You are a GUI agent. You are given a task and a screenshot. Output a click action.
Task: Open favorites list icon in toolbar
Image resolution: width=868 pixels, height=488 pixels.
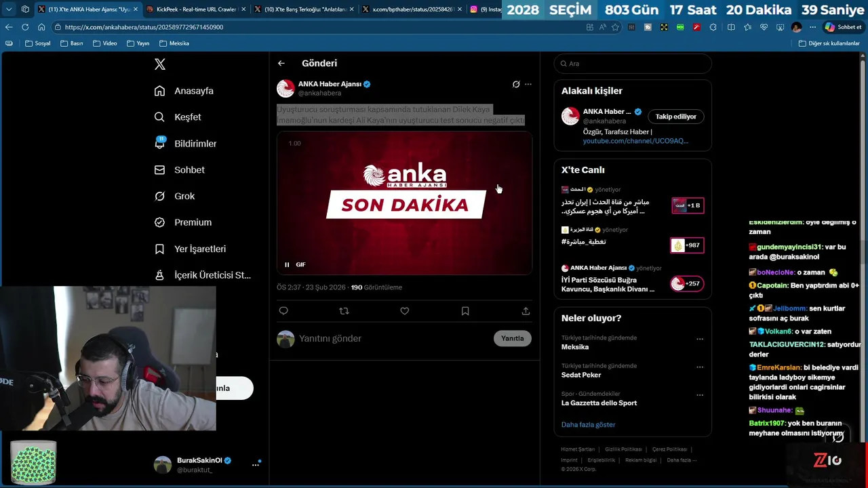point(747,27)
